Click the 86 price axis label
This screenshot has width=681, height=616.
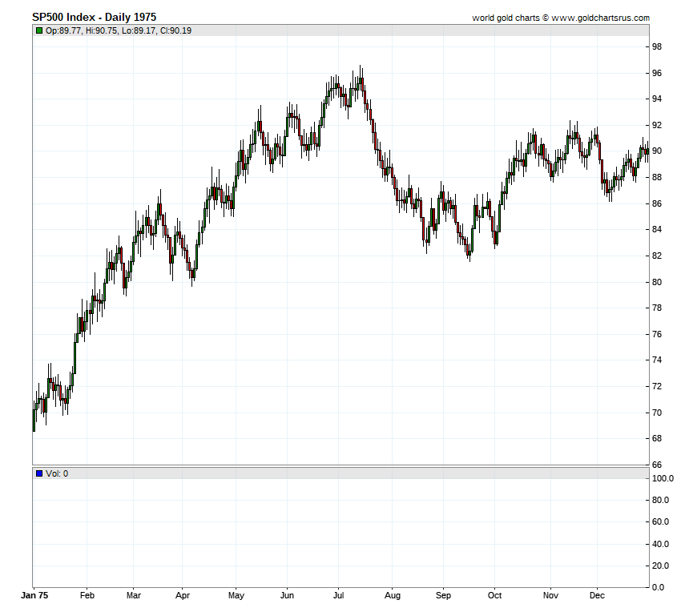(657, 203)
